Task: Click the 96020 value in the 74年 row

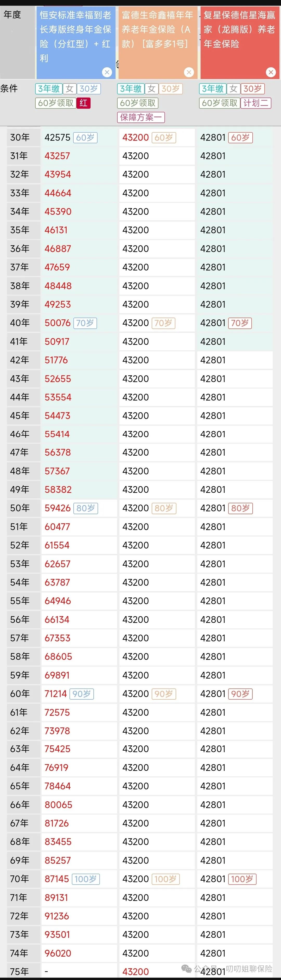Action: click(x=58, y=953)
